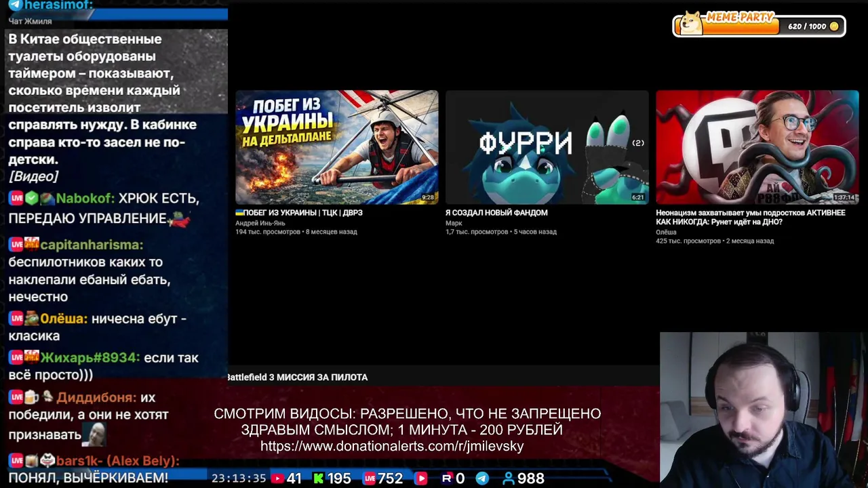
Task: Click the Meme Party title label
Action: (x=739, y=17)
